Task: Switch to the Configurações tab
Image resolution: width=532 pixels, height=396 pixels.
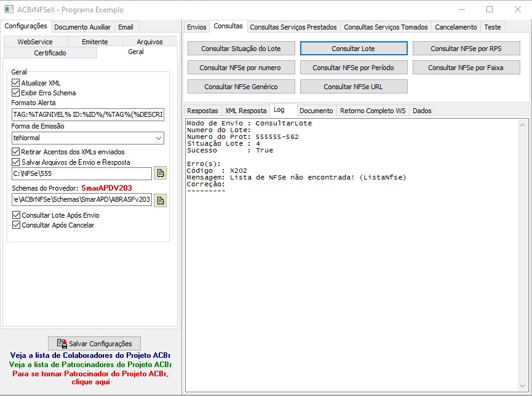Action: click(x=26, y=26)
